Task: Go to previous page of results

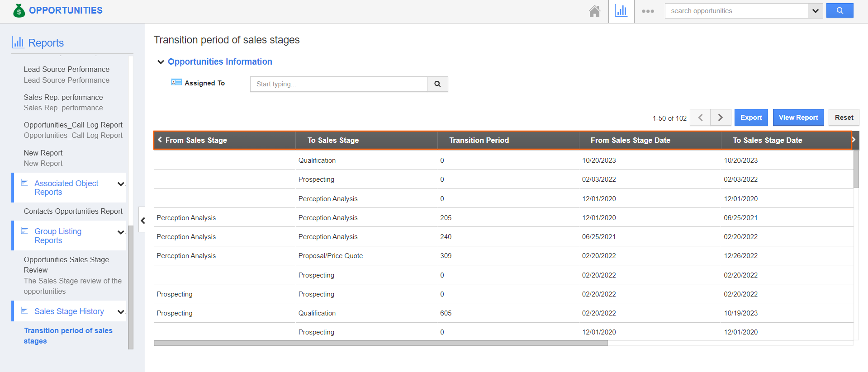Action: [x=700, y=118]
